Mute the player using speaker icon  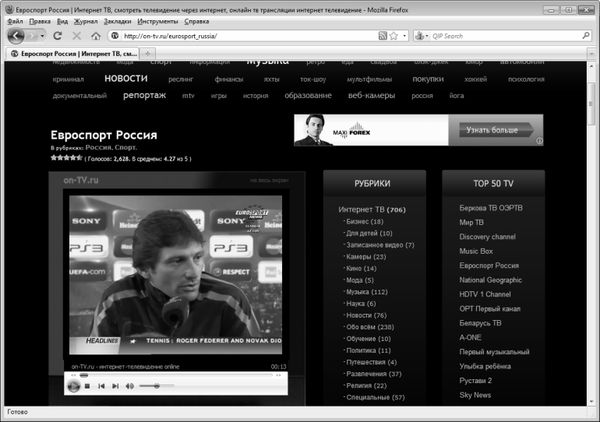point(127,385)
